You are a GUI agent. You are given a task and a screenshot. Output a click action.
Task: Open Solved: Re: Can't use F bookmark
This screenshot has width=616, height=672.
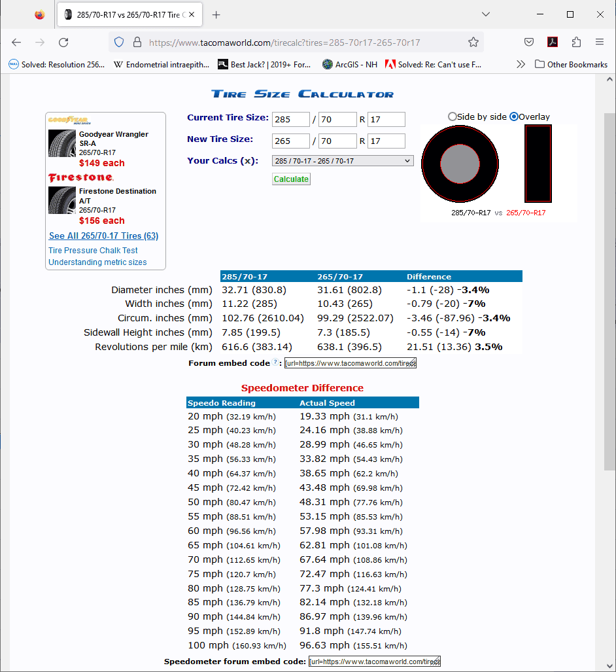tap(433, 64)
